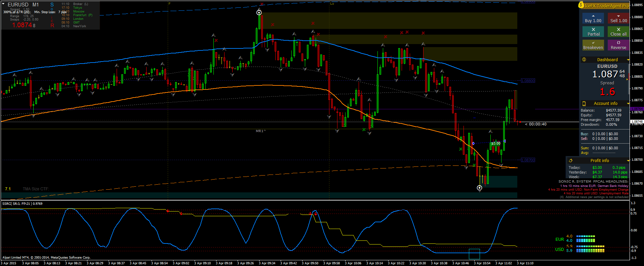The width and height of the screenshot is (644, 266).
Task: Collapse the Profit info section arrow
Action: (x=628, y=161)
